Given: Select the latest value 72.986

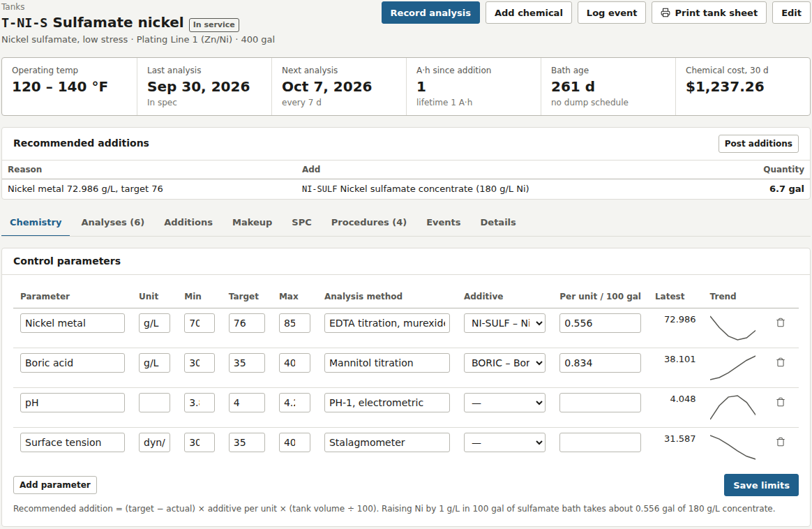Looking at the screenshot, I should point(680,319).
